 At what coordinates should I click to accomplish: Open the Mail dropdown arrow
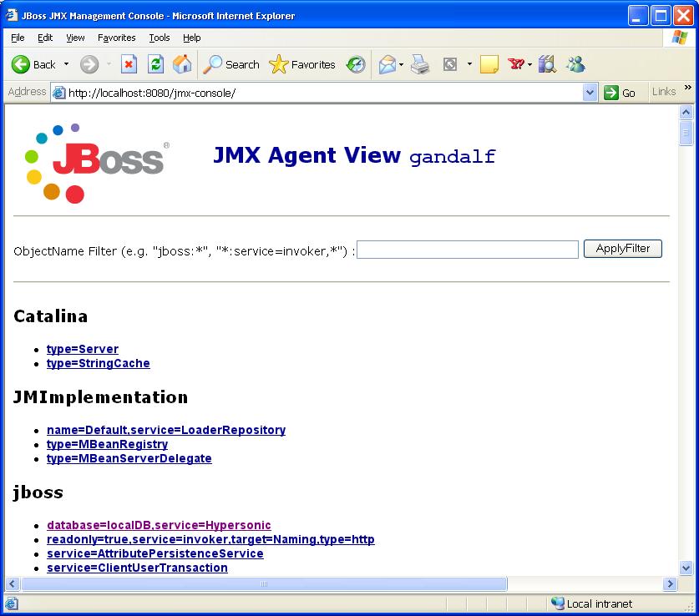[x=401, y=64]
